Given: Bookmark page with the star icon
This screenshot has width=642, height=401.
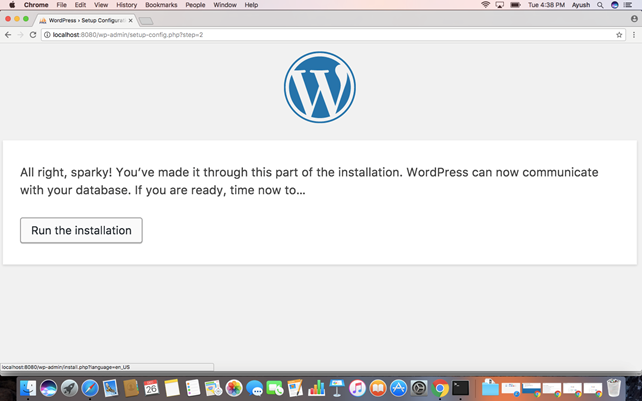Looking at the screenshot, I should (x=619, y=35).
